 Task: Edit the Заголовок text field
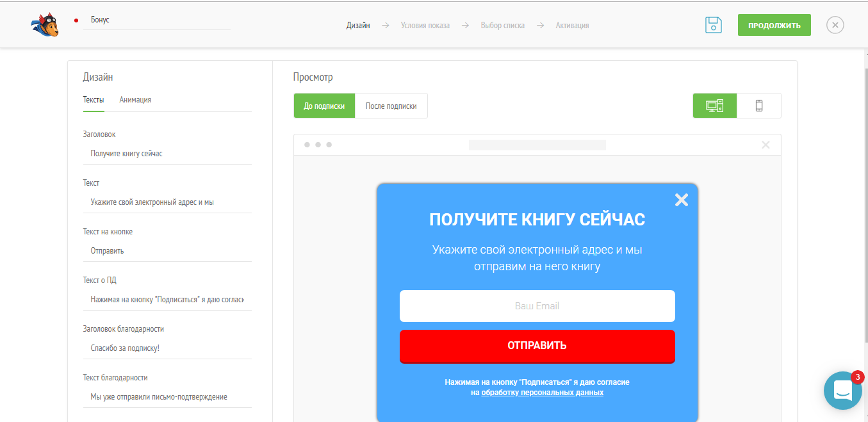pyautogui.click(x=167, y=154)
